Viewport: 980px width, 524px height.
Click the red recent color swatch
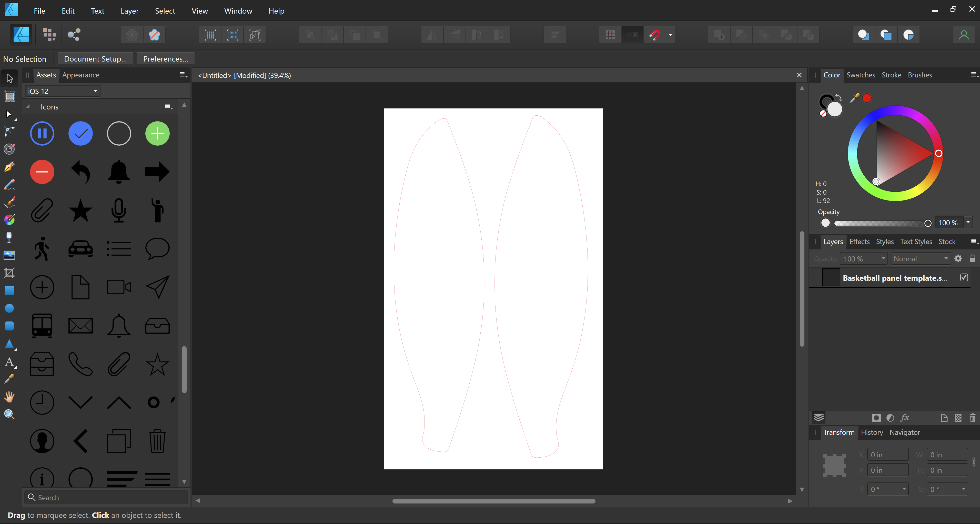(867, 98)
